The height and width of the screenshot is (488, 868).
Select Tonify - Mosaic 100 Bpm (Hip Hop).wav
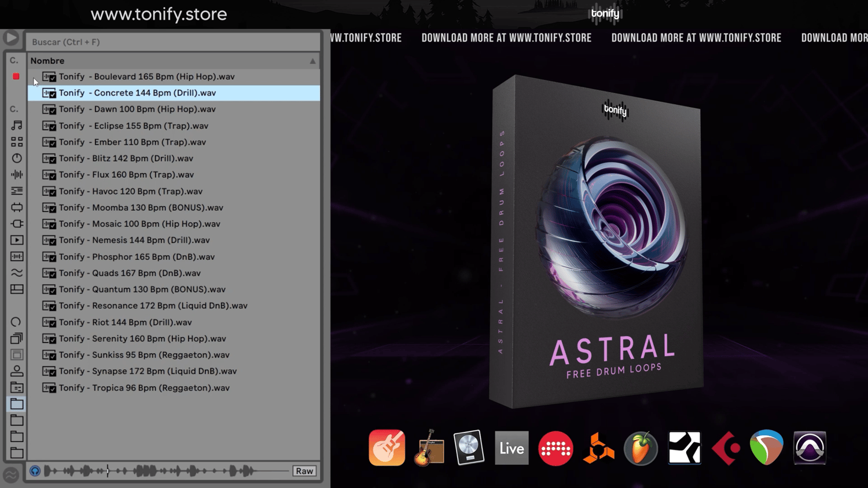174,223
